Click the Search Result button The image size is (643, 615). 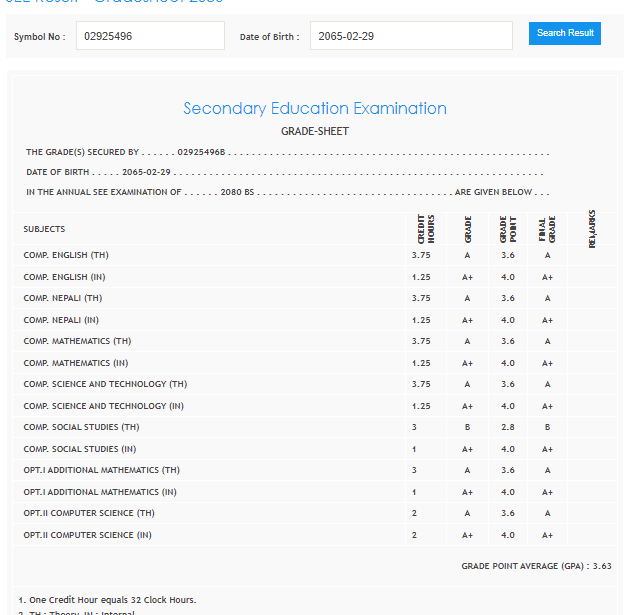coord(564,33)
